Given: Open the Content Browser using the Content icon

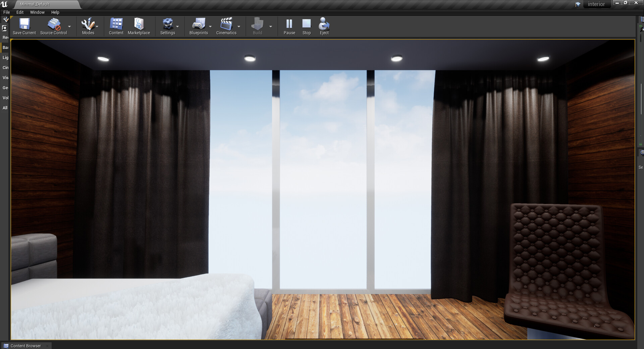Looking at the screenshot, I should pos(116,24).
